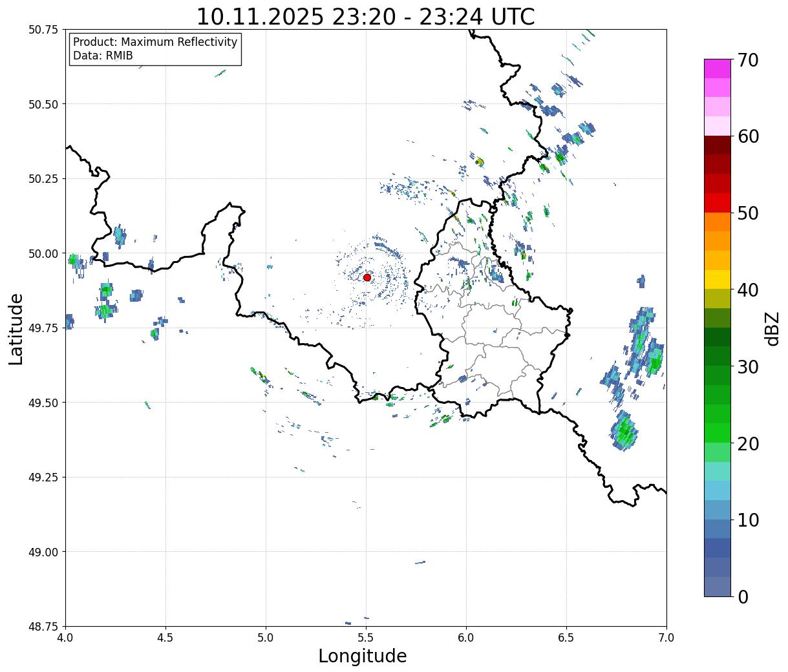Click the colorbar tick label 70
This screenshot has height=672, width=788.
click(x=748, y=60)
